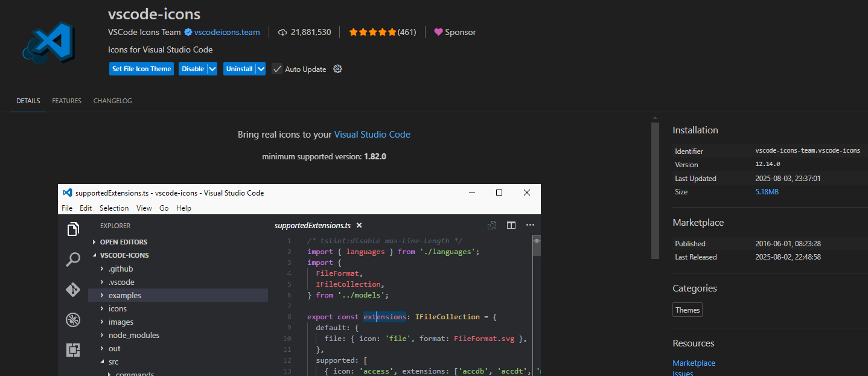Open the Go menu in preview window
This screenshot has height=376, width=868.
pyautogui.click(x=164, y=208)
